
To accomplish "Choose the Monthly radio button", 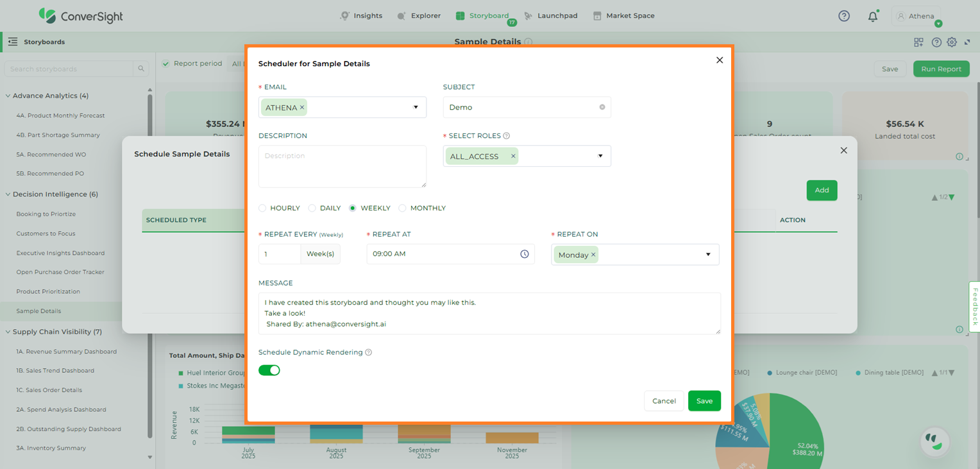I will point(403,208).
